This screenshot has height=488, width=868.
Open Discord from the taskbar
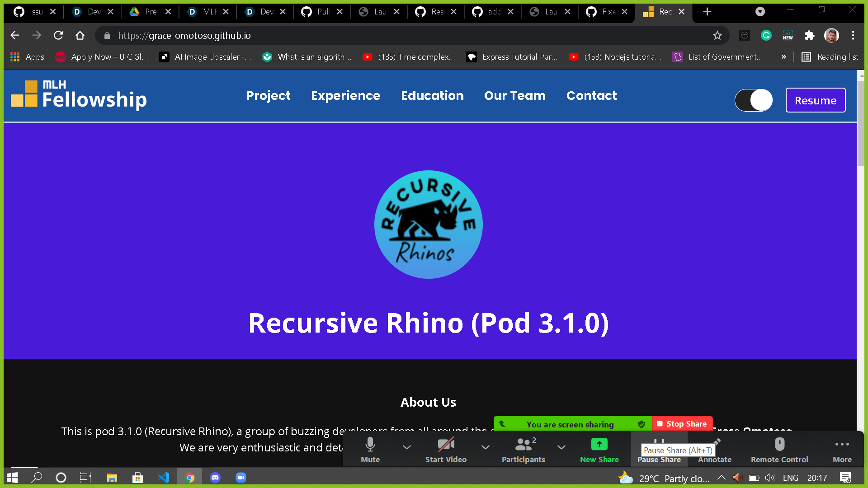[215, 478]
